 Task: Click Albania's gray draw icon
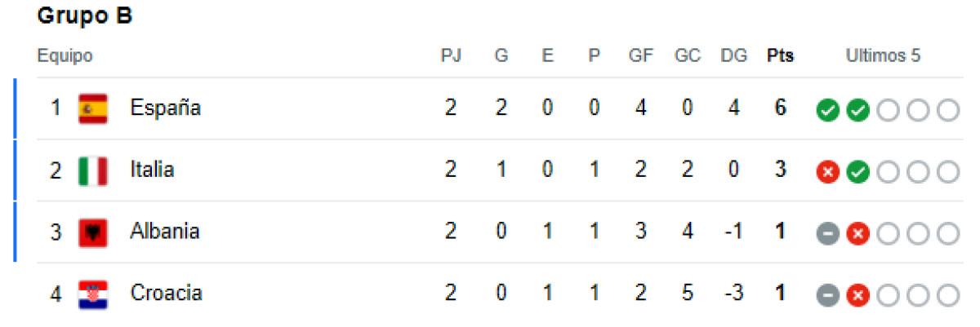(x=827, y=233)
